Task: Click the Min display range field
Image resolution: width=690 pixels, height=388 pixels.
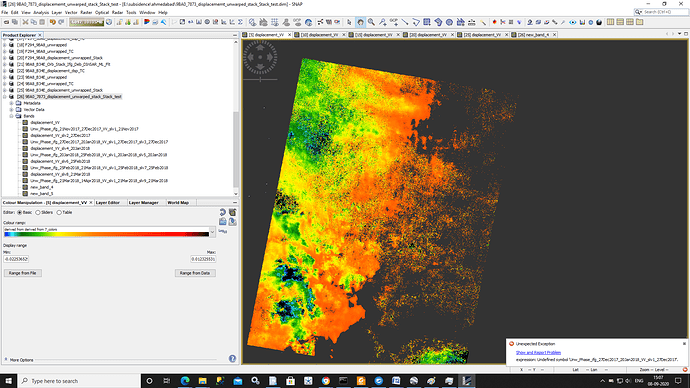Action: (16, 259)
